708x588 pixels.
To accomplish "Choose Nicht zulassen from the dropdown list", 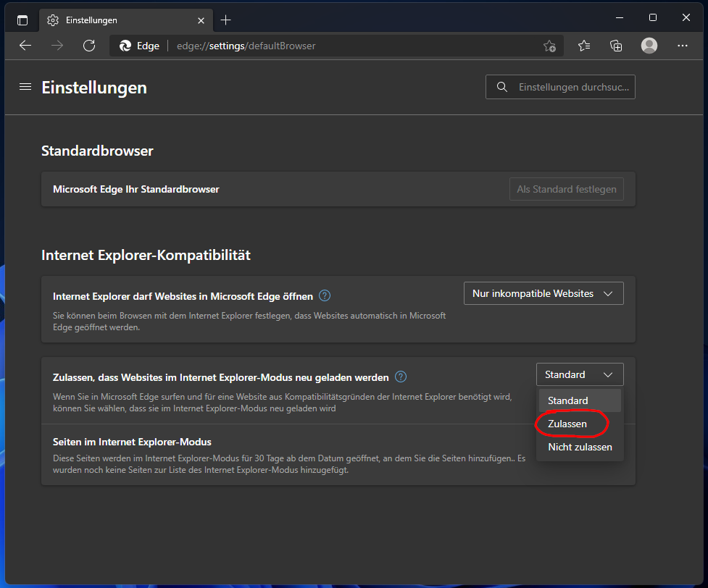I will 579,447.
